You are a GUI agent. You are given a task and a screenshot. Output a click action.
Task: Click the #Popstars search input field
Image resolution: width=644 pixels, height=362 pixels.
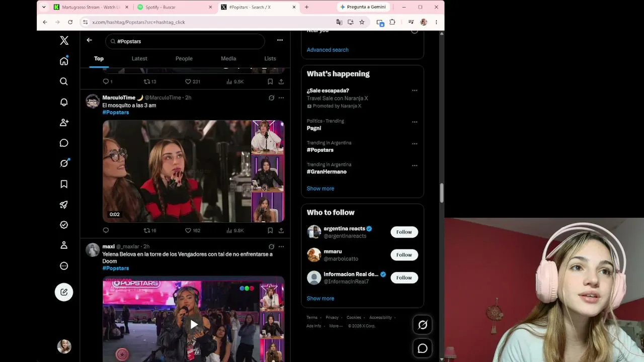click(x=185, y=41)
